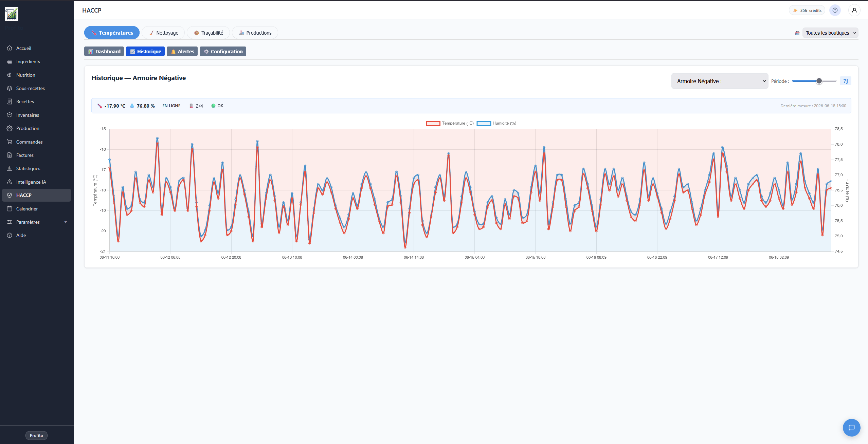Click the Période slider handle

coord(819,81)
